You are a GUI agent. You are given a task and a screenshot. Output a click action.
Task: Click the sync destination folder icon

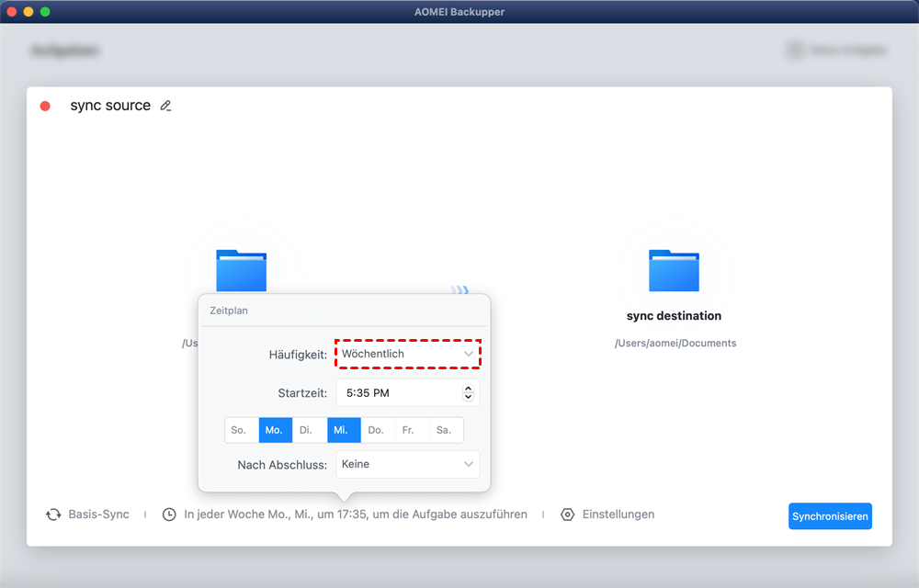click(x=674, y=270)
